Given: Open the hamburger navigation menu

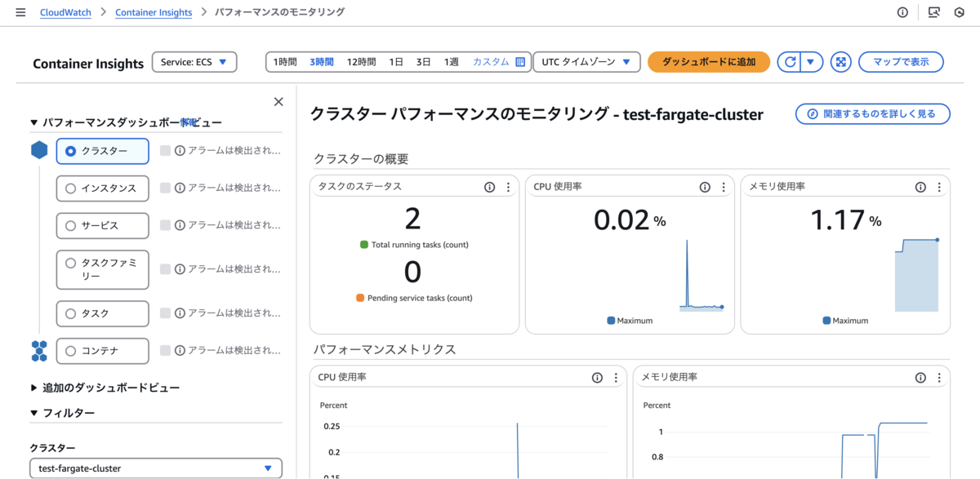Looking at the screenshot, I should pos(20,12).
